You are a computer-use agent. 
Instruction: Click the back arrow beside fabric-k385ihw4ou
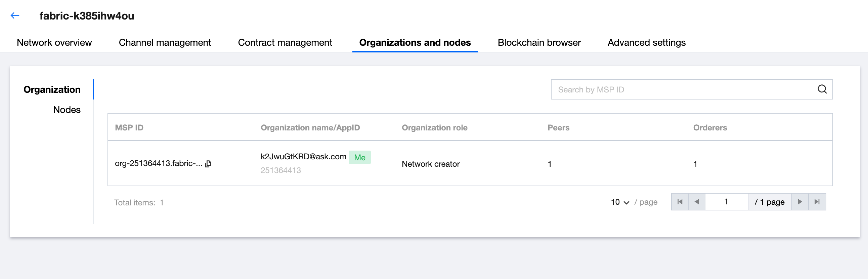click(15, 15)
